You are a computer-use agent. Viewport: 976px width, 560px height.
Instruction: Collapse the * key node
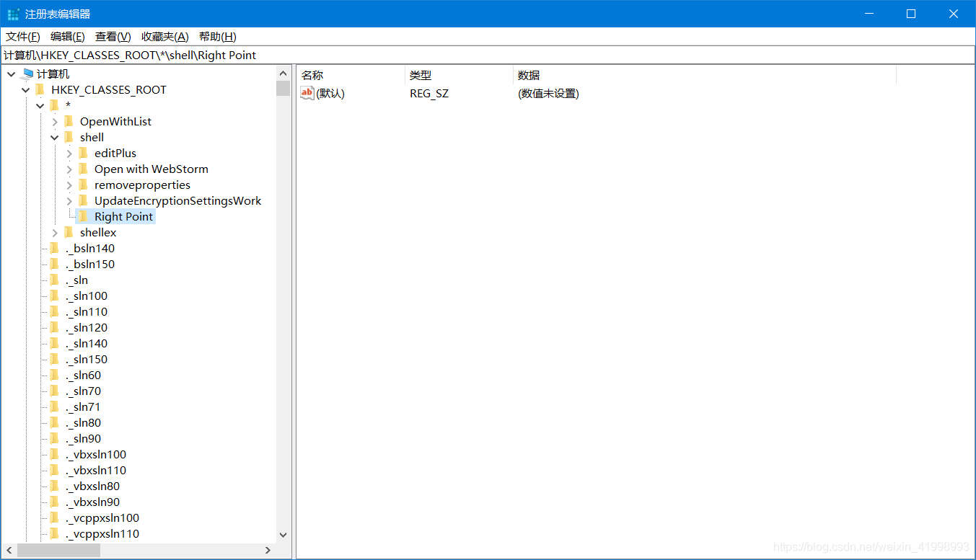pos(40,105)
